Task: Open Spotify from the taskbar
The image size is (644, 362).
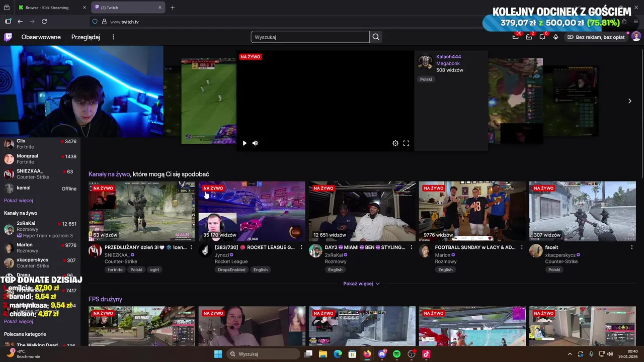Action: 396,354
